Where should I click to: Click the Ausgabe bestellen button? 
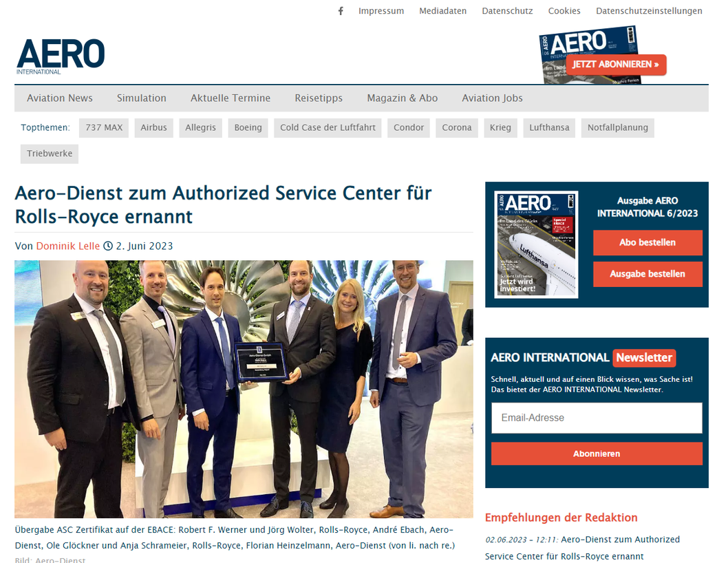(647, 274)
